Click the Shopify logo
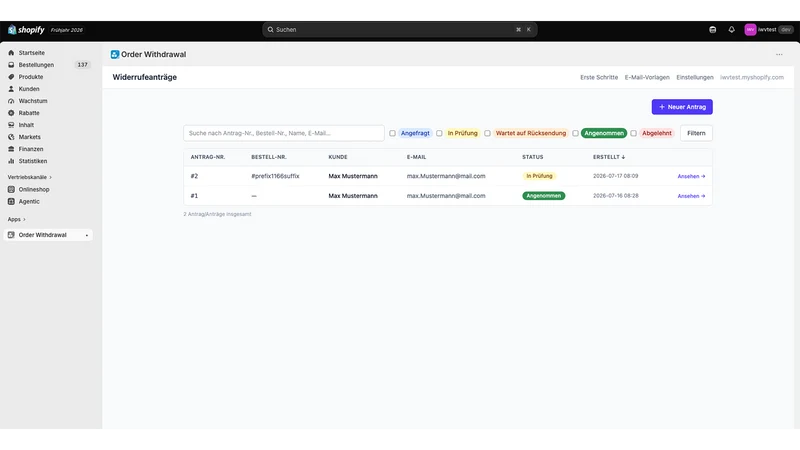The width and height of the screenshot is (800, 450). (26, 30)
